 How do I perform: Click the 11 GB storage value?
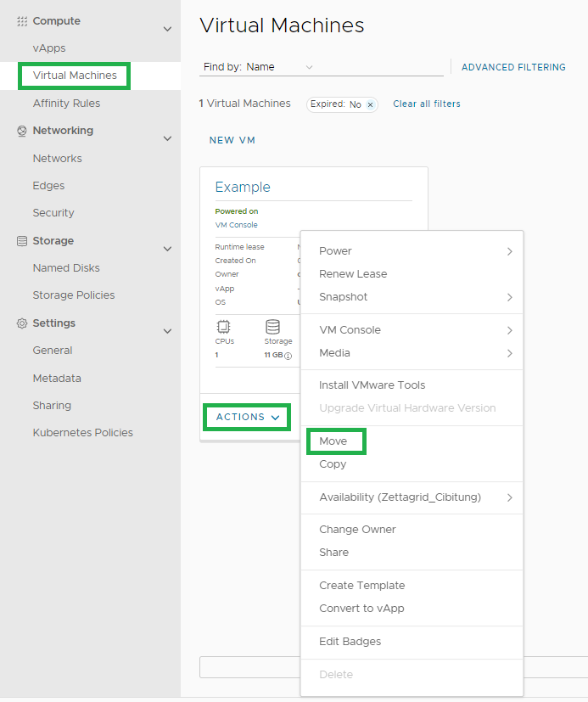(273, 356)
